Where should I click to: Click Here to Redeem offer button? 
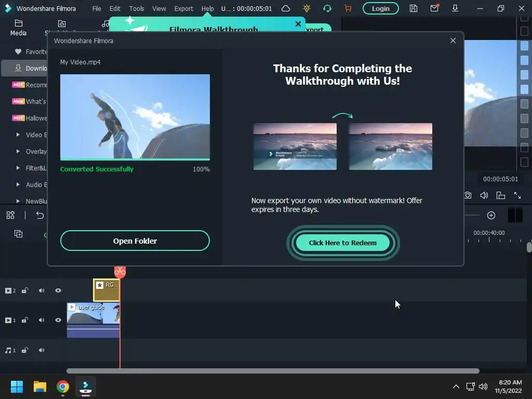pyautogui.click(x=343, y=243)
